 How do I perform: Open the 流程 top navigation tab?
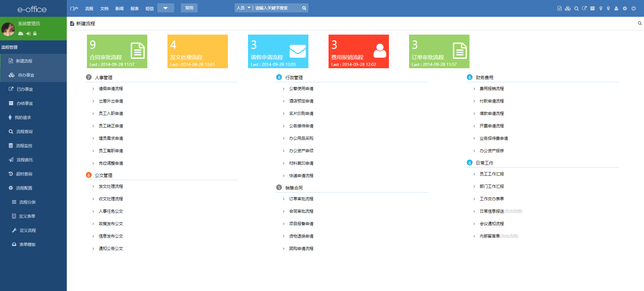[x=89, y=8]
